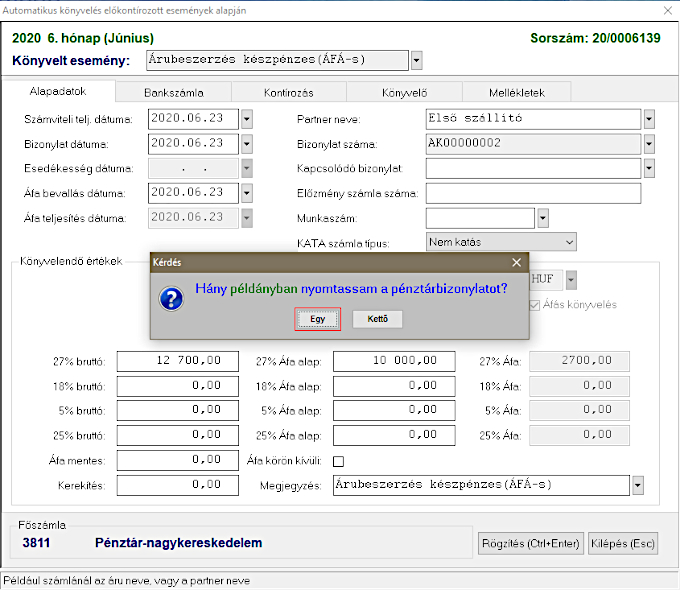Image resolution: width=680 pixels, height=590 pixels.
Task: Open the Bizonylat dátuma dropdown arrow
Action: (x=247, y=143)
